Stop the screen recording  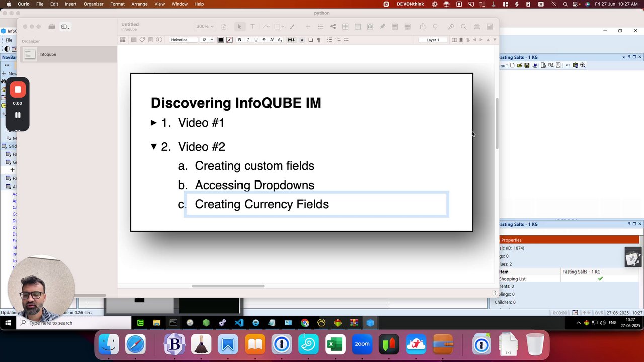click(18, 89)
